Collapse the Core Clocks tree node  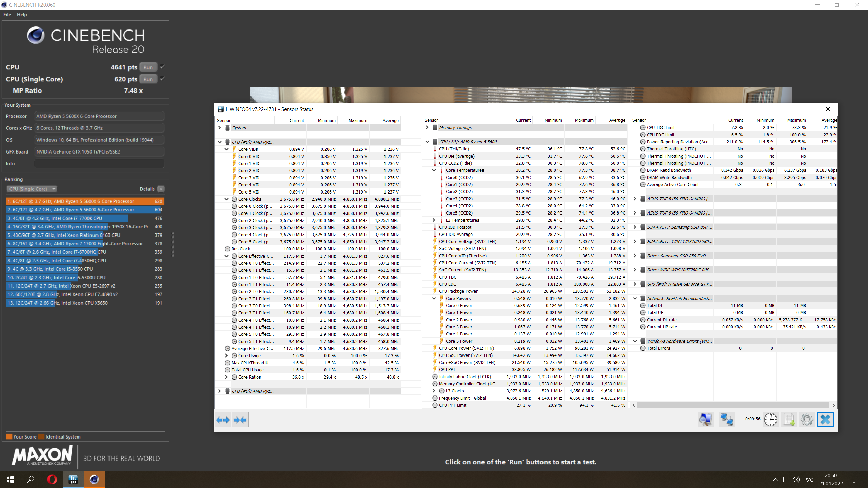226,199
